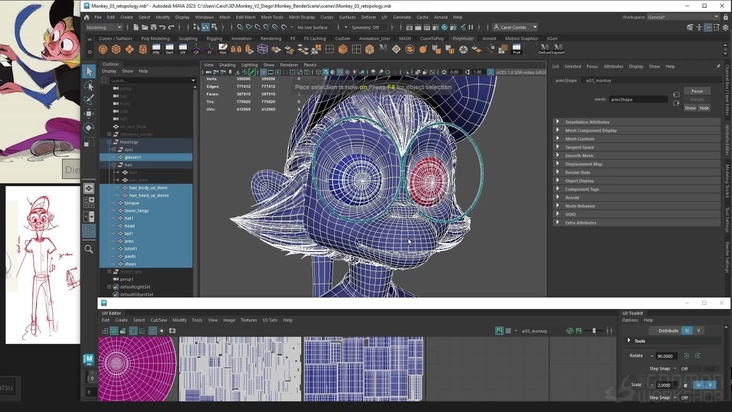The height and width of the screenshot is (412, 732).
Task: Select the Paint Selection tool in toolbox
Action: pyautogui.click(x=89, y=99)
